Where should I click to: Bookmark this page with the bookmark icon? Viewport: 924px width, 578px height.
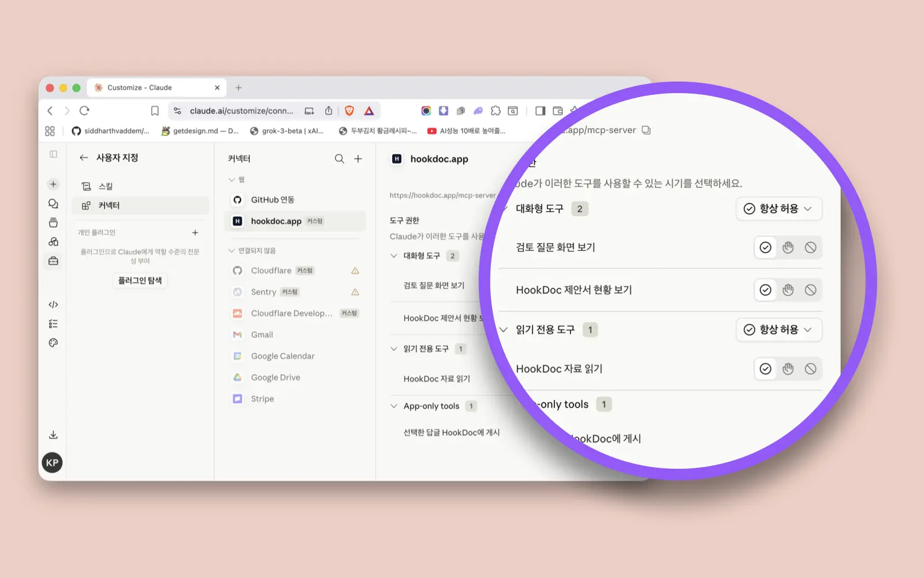[x=155, y=110]
